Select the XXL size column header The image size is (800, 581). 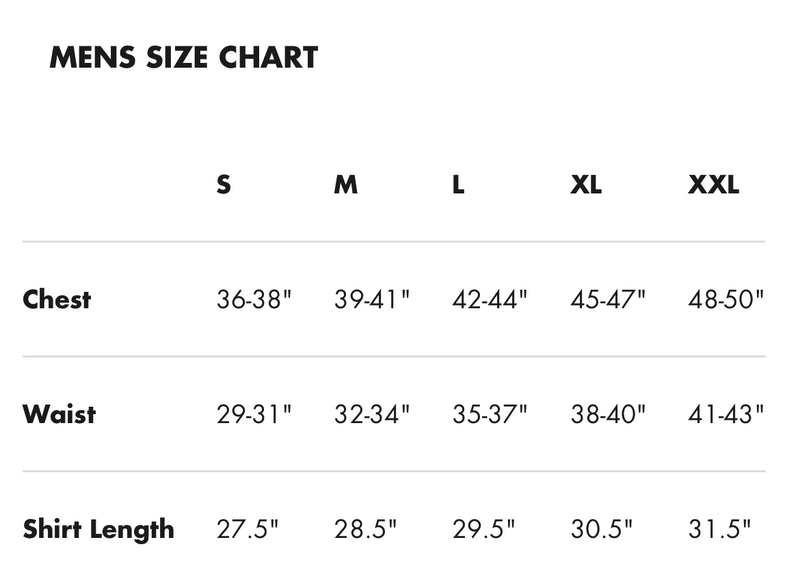[713, 184]
